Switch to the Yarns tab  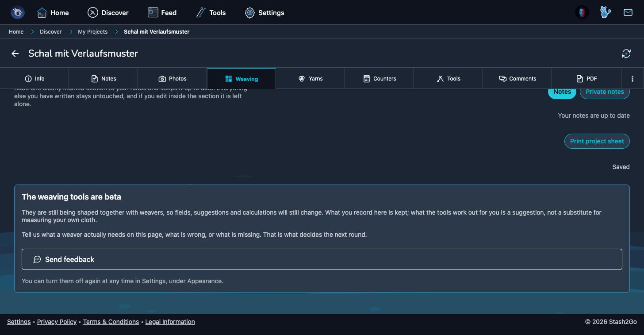[310, 79]
